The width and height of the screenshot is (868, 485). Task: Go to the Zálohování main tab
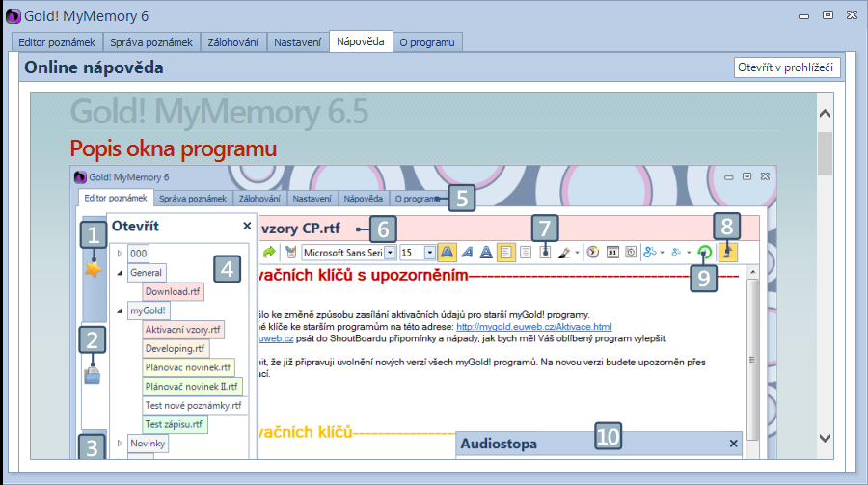pos(233,42)
